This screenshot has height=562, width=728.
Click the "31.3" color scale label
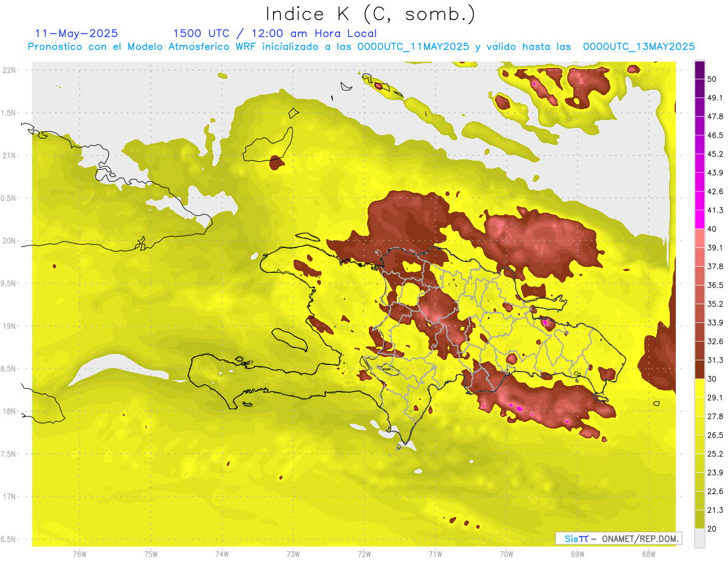pos(715,360)
